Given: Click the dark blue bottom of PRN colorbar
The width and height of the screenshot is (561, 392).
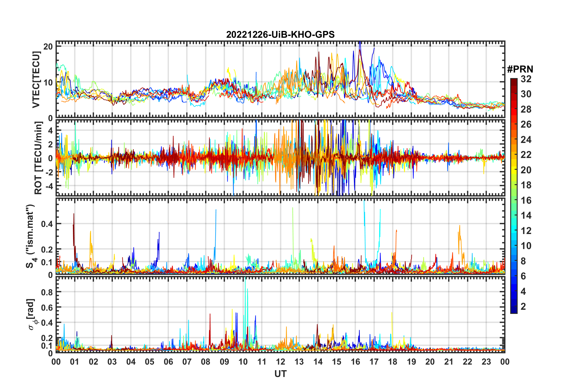Looking at the screenshot, I should 514,310.
